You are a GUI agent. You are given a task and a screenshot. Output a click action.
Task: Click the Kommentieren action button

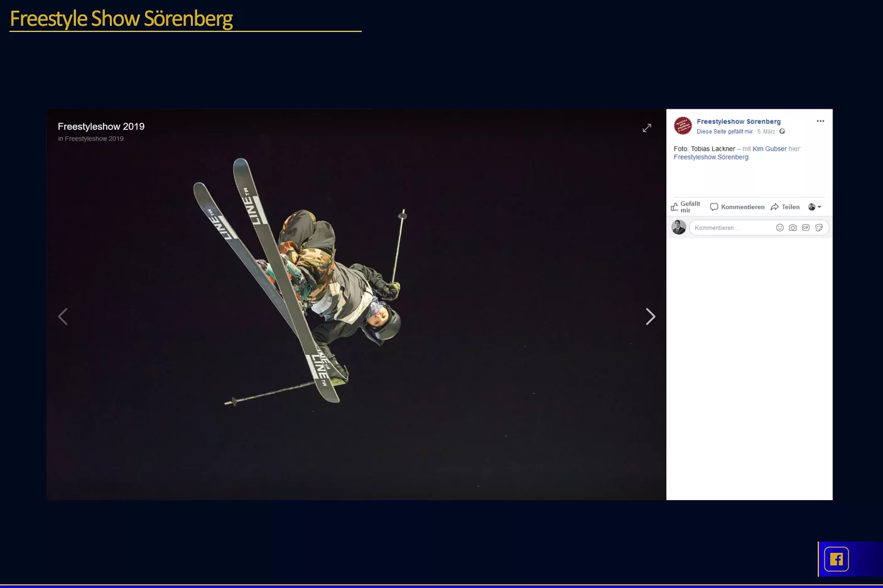[737, 207]
